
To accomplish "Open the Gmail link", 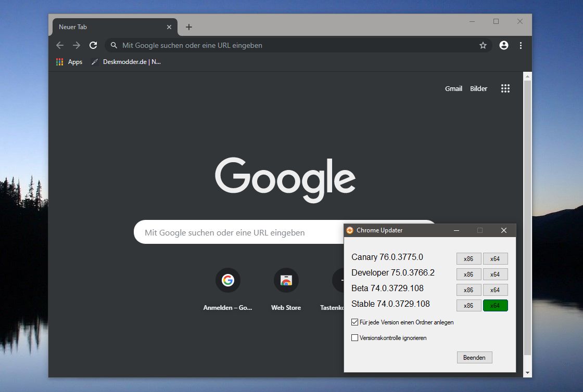I will (453, 89).
